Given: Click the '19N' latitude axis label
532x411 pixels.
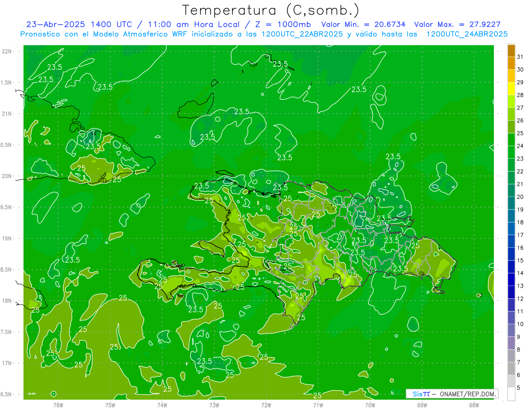Looking at the screenshot, I should pyautogui.click(x=7, y=238).
